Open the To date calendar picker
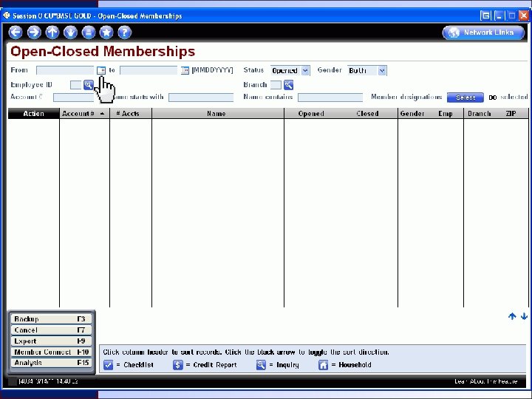The image size is (532, 399). (185, 70)
